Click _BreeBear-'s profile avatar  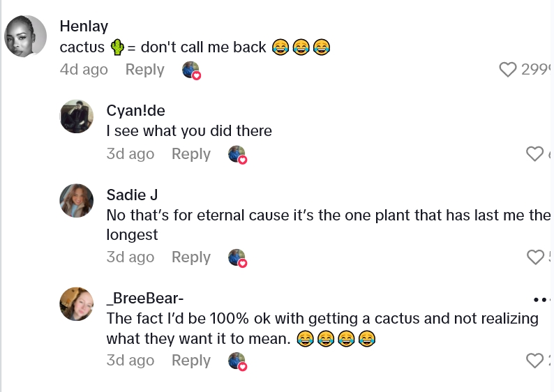pyautogui.click(x=77, y=304)
